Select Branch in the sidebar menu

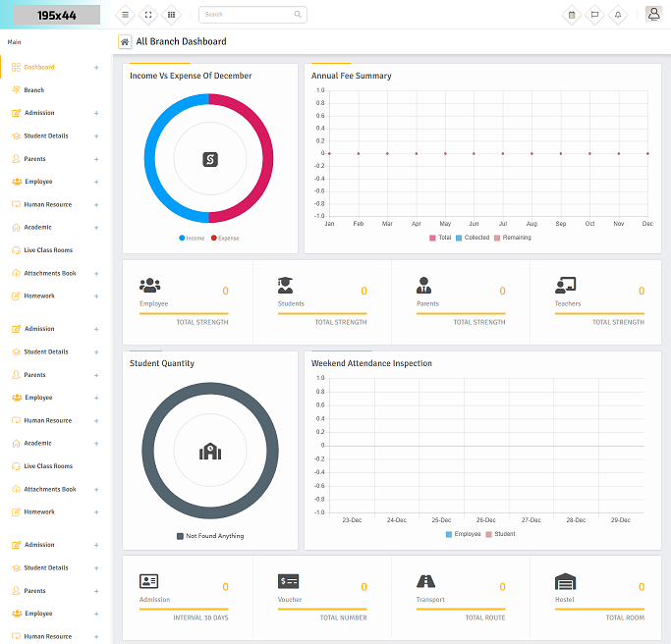pyautogui.click(x=33, y=90)
